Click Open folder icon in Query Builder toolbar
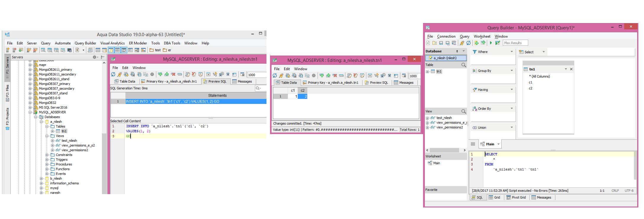Image resolution: width=644 pixels, height=219 pixels. tap(435, 43)
